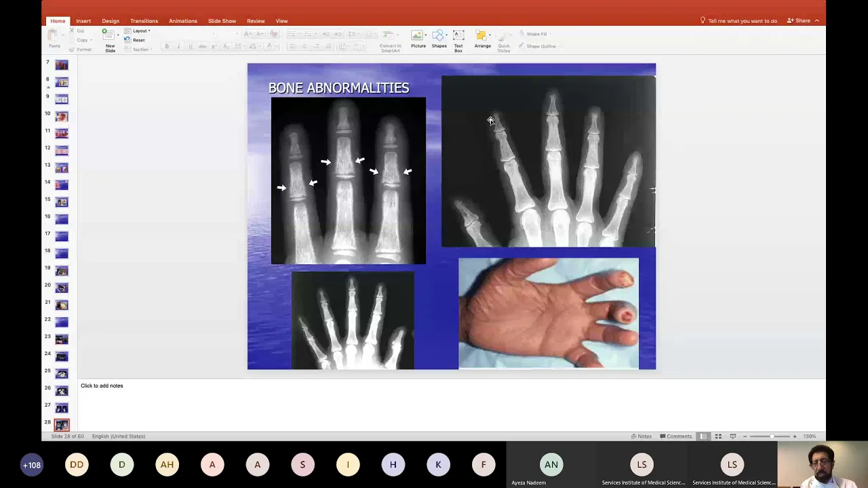
Task: Apply Strikethrough formatting
Action: coord(202,46)
